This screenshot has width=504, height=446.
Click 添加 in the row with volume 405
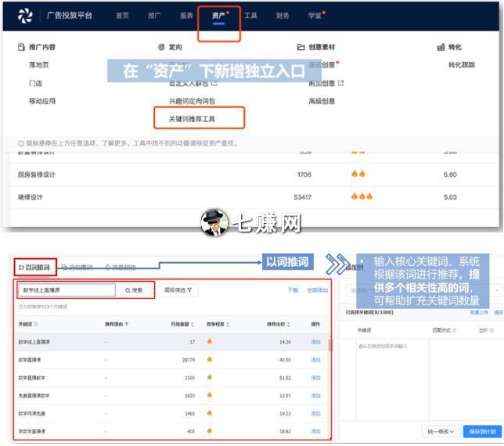(316, 431)
